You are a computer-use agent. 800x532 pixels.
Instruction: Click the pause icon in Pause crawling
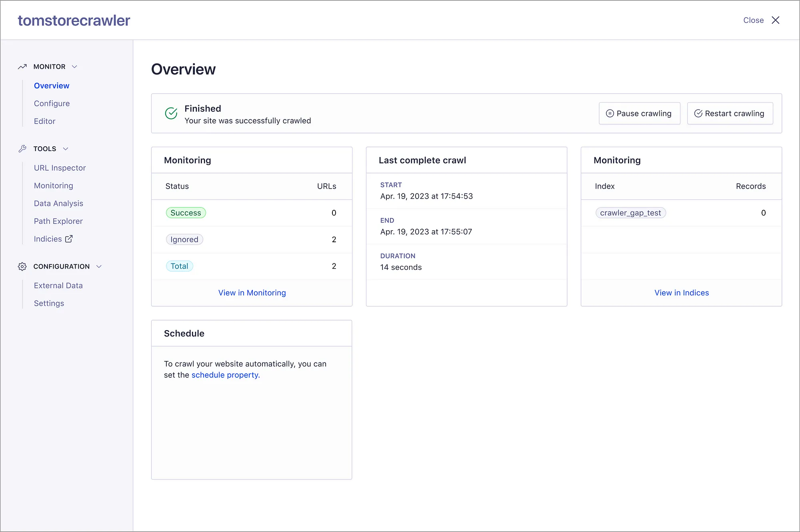pyautogui.click(x=610, y=114)
